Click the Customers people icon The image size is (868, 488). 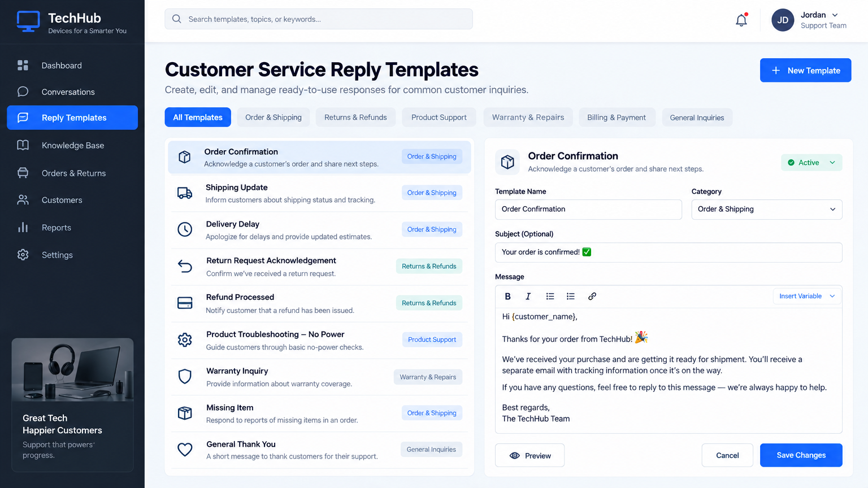(23, 200)
